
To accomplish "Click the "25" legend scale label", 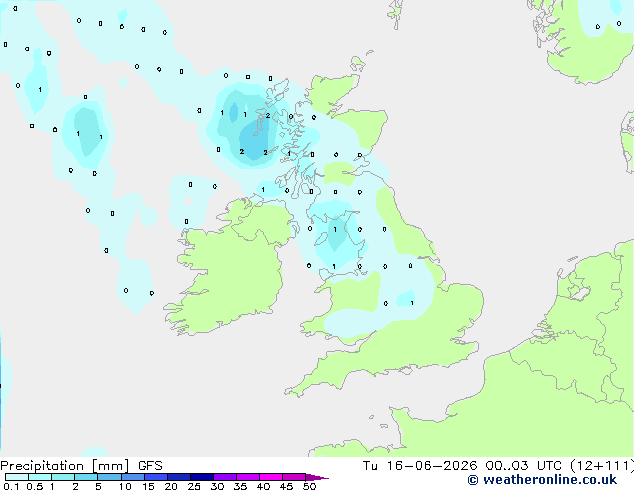I will (194, 486).
